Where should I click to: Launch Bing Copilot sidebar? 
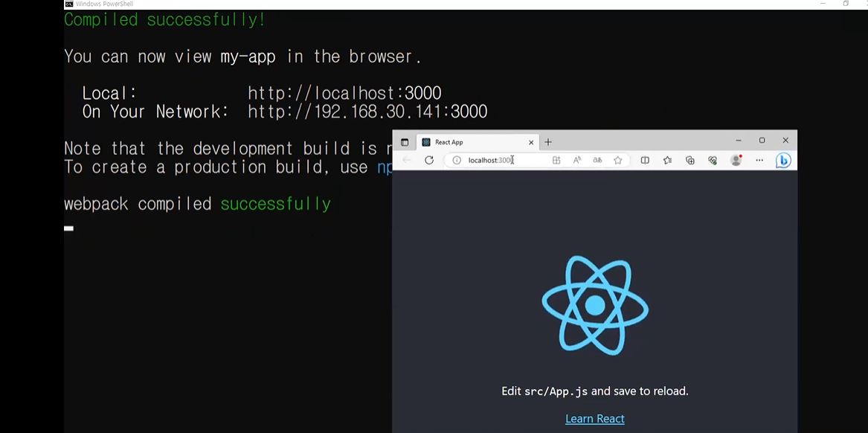782,160
